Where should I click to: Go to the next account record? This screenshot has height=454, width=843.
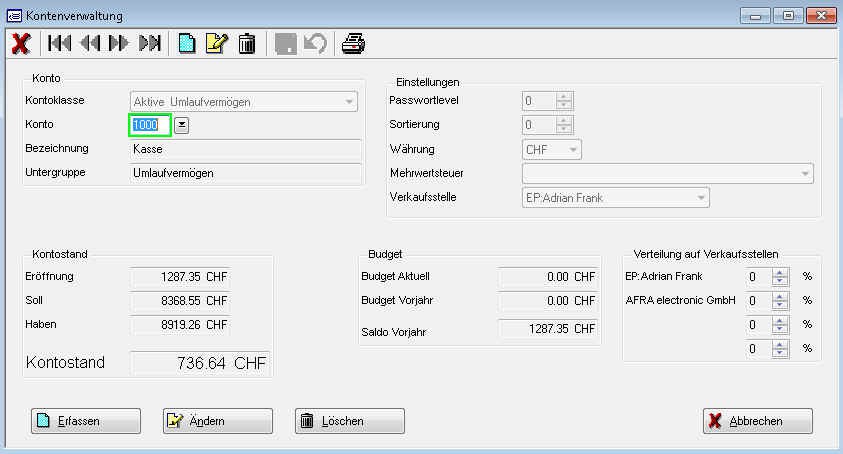(x=119, y=43)
